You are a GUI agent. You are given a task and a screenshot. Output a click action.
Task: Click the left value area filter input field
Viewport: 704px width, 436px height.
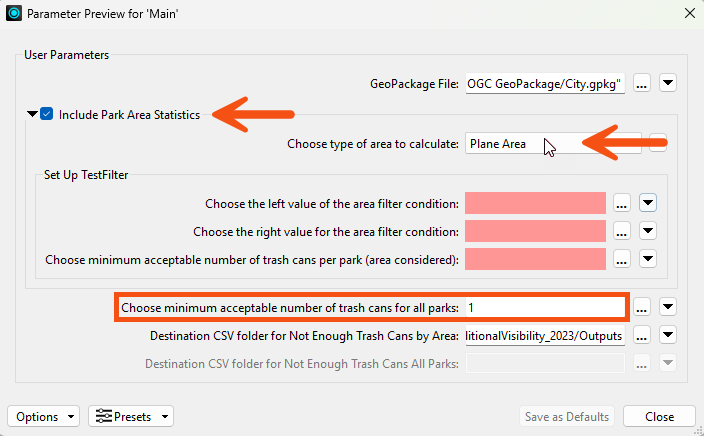[x=535, y=203]
